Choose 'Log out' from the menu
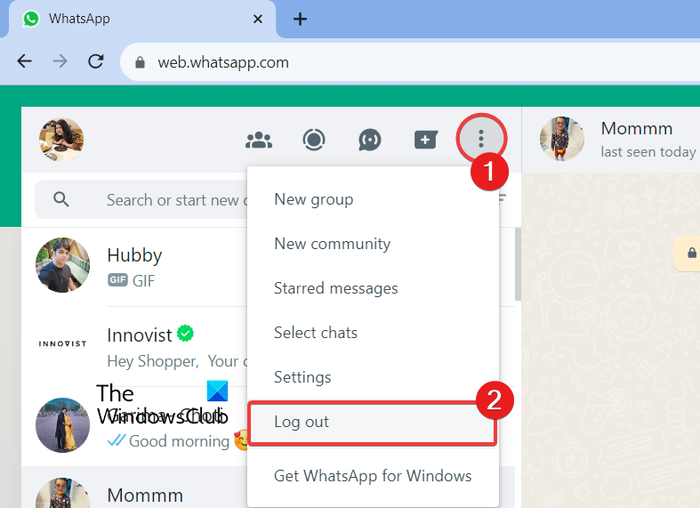Image resolution: width=700 pixels, height=508 pixels. (x=372, y=422)
